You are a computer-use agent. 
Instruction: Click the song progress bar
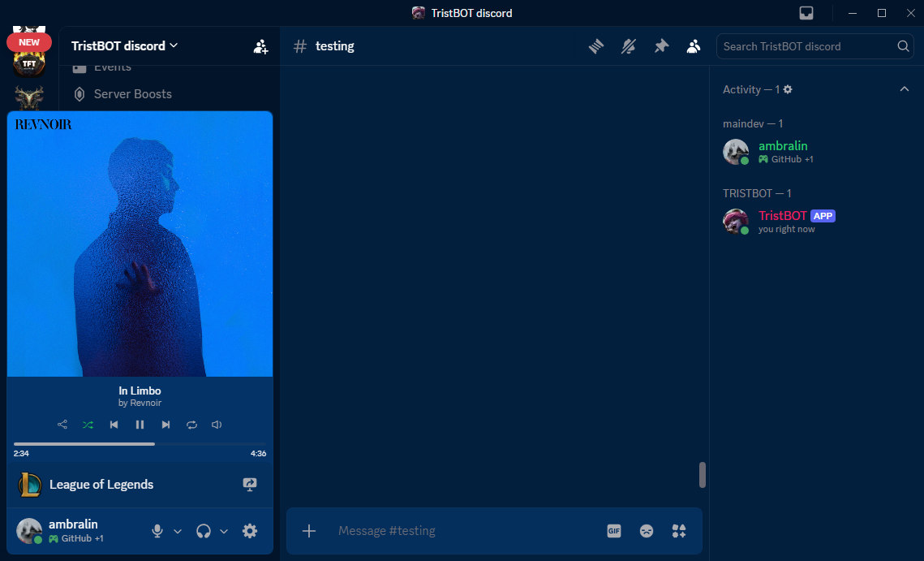pyautogui.click(x=140, y=443)
